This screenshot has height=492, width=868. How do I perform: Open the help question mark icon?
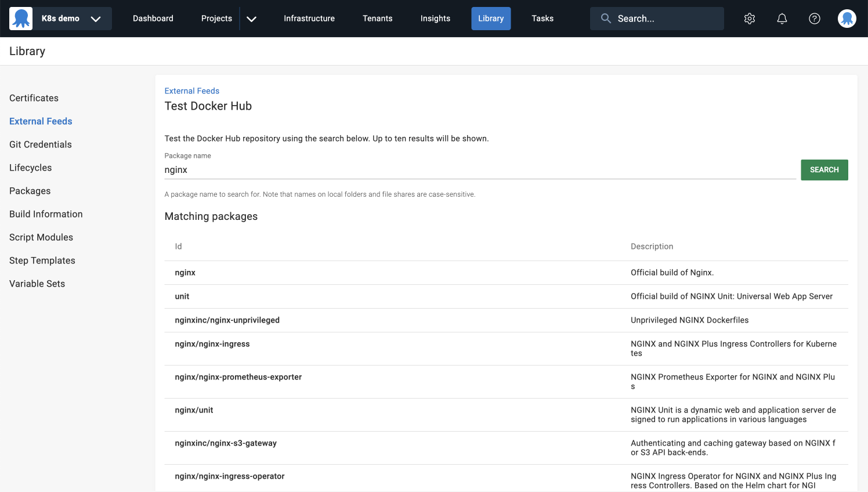814,18
